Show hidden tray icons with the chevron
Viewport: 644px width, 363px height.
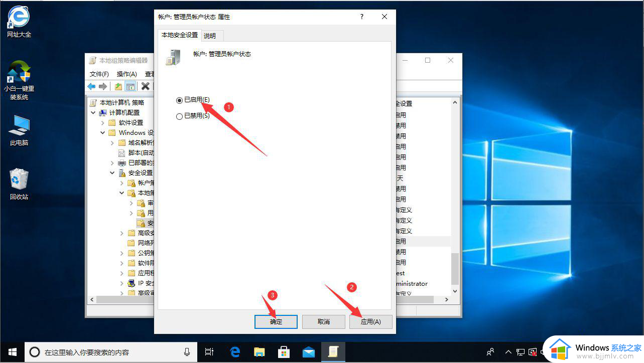pyautogui.click(x=508, y=352)
